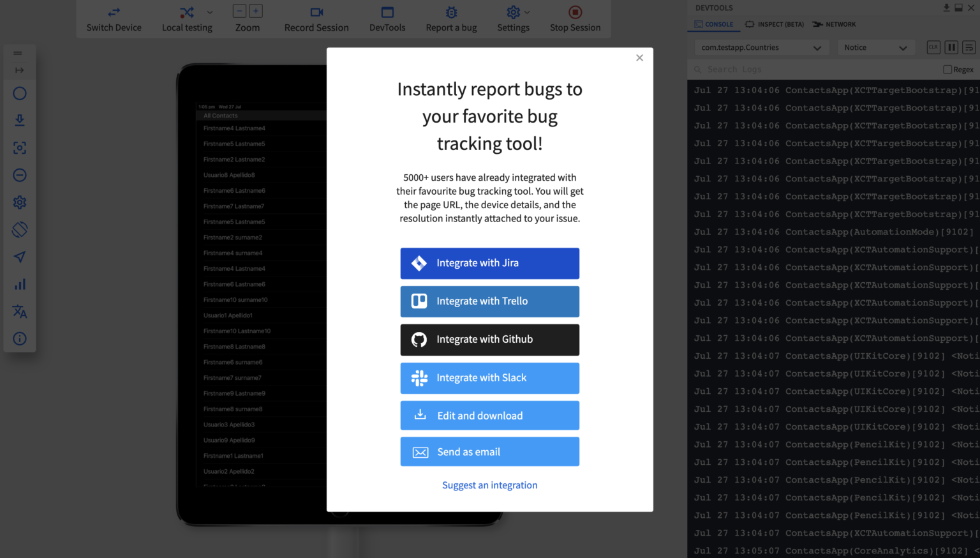The image size is (980, 558).
Task: Clear console logs with the CLR button
Action: coord(933,47)
